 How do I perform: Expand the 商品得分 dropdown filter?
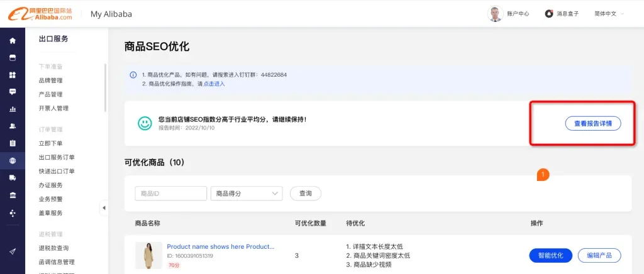(247, 194)
